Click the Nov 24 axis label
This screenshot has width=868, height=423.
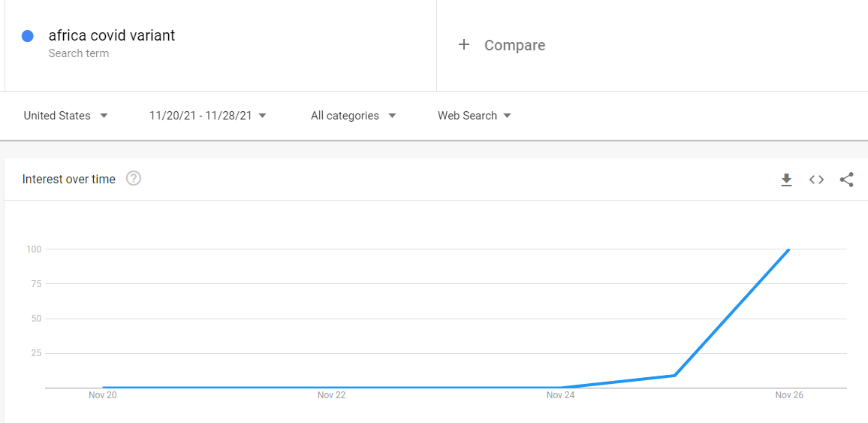560,394
